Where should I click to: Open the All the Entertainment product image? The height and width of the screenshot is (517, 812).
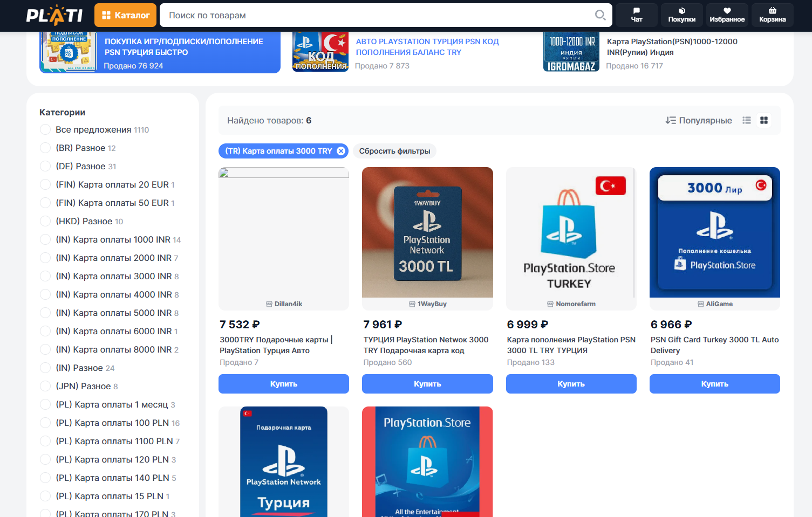click(427, 461)
